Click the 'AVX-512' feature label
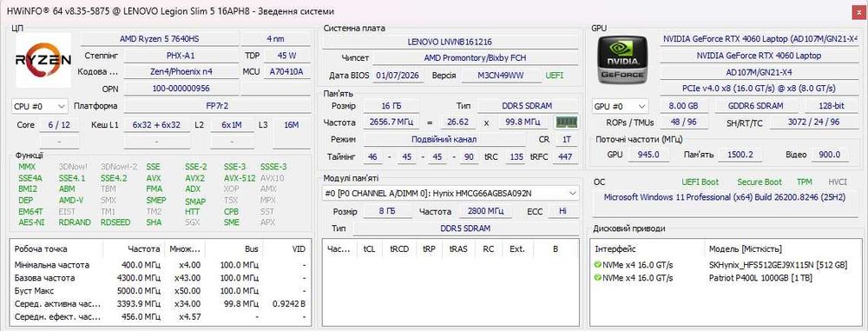Screen dimensions: 868x331 click(240, 178)
